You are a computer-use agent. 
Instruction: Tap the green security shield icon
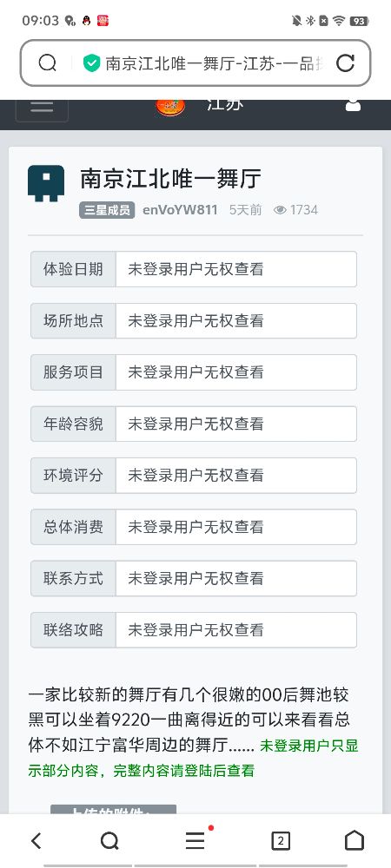pos(91,63)
